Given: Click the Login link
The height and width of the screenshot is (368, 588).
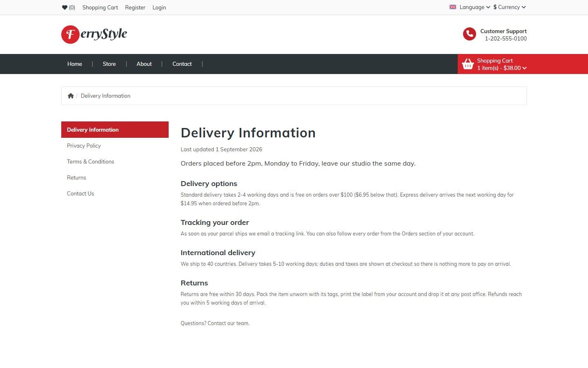Looking at the screenshot, I should tap(159, 7).
